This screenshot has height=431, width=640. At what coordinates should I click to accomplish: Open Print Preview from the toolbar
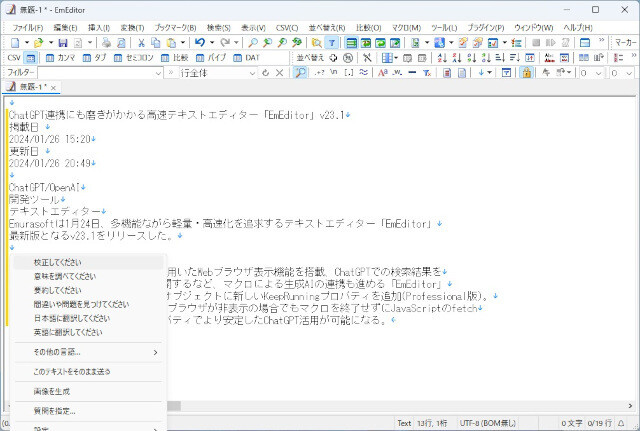point(121,42)
